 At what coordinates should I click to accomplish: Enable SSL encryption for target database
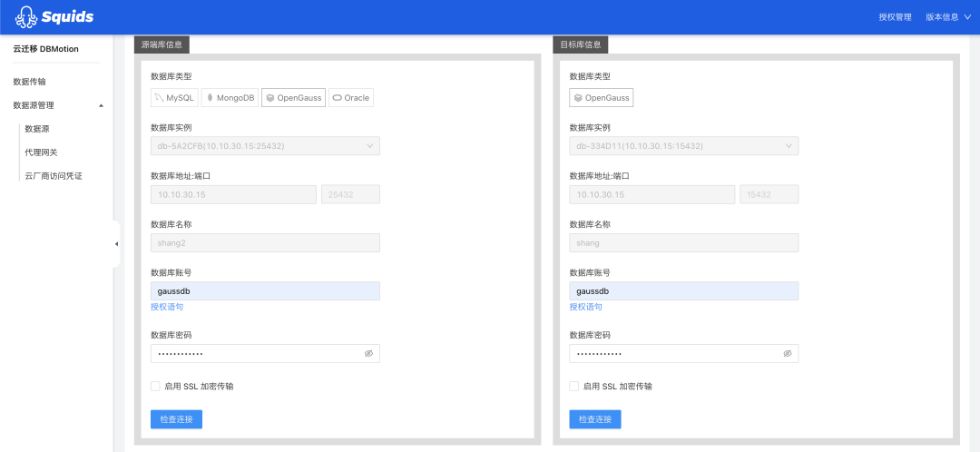tap(573, 387)
